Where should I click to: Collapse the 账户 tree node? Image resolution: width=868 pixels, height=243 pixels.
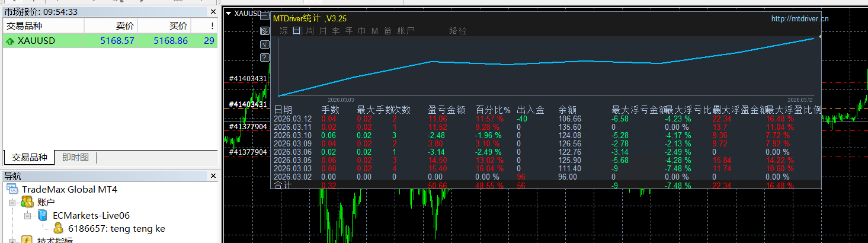click(12, 203)
